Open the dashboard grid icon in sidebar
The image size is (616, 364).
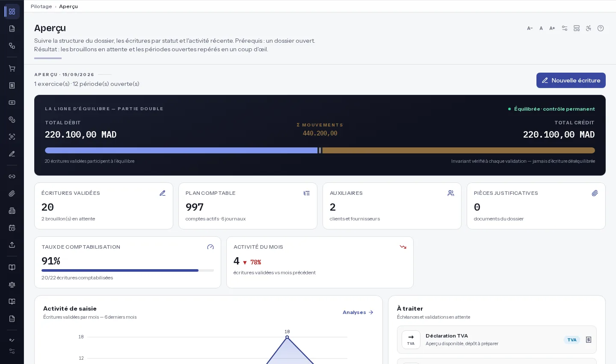[12, 12]
